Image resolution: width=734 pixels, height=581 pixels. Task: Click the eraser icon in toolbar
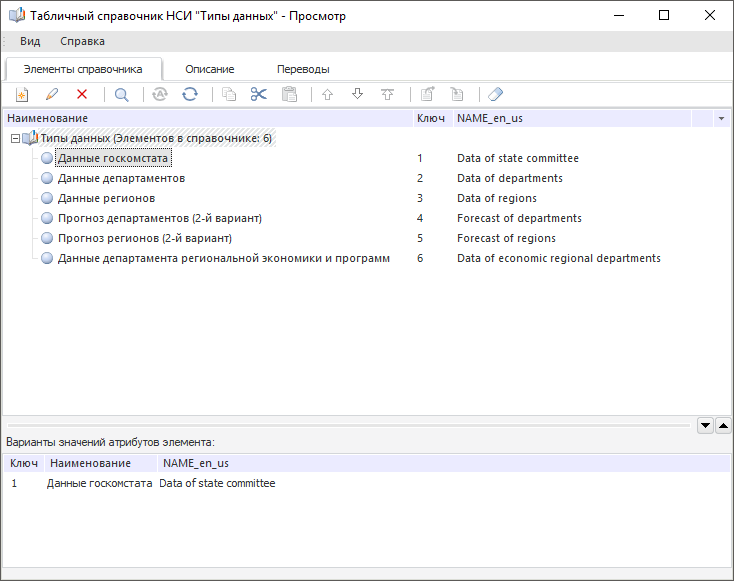point(496,95)
